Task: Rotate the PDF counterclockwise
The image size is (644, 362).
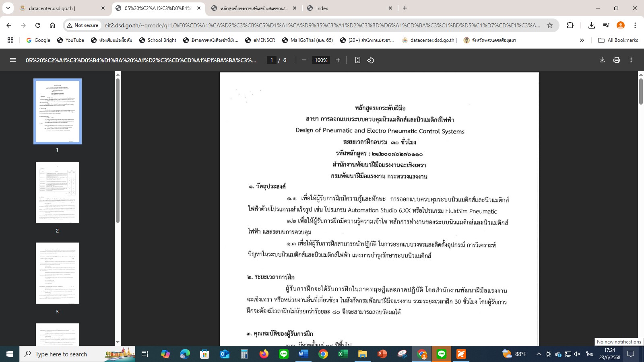Action: tap(371, 60)
